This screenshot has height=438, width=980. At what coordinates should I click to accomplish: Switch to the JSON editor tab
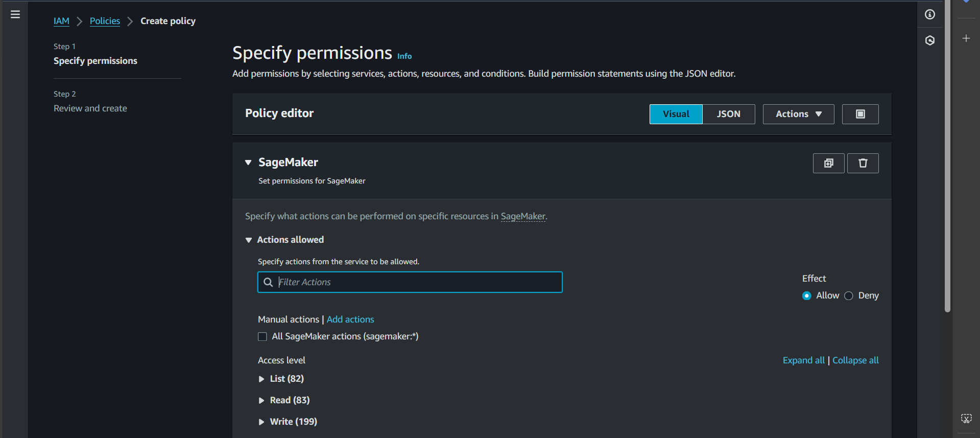729,114
